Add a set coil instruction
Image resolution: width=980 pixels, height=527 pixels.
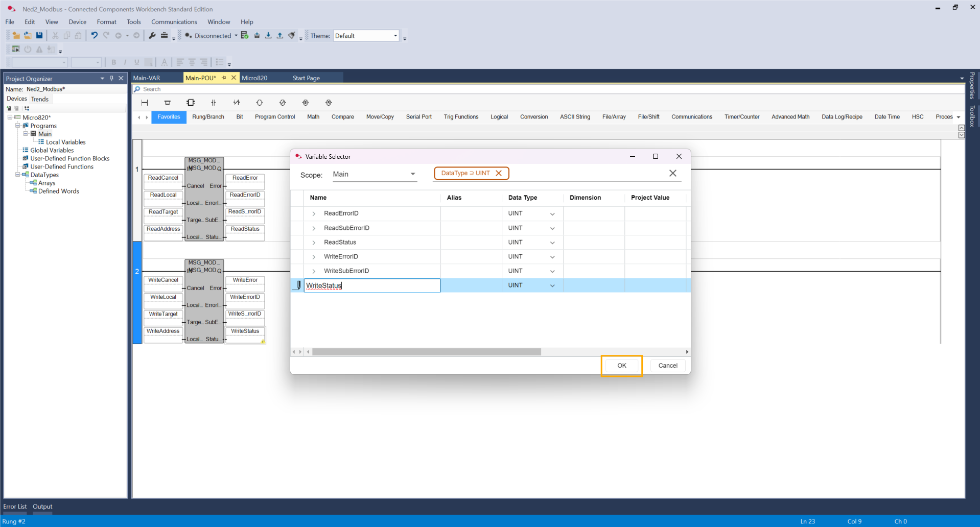306,103
